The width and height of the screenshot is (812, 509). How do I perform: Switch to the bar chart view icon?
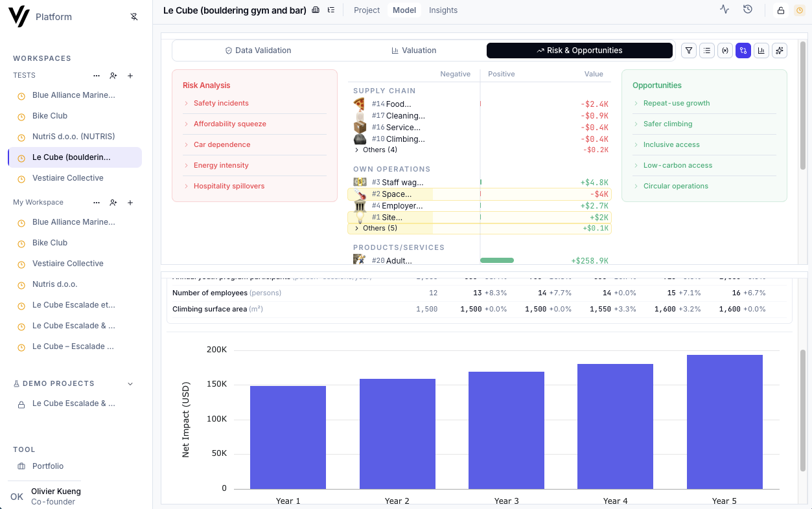pyautogui.click(x=761, y=51)
